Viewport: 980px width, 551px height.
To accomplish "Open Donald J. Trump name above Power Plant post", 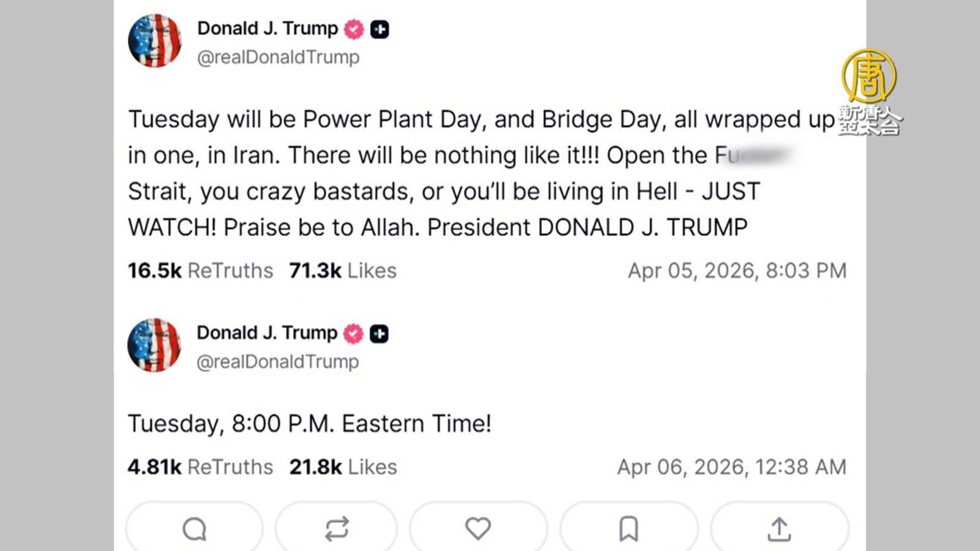I will 267,28.
